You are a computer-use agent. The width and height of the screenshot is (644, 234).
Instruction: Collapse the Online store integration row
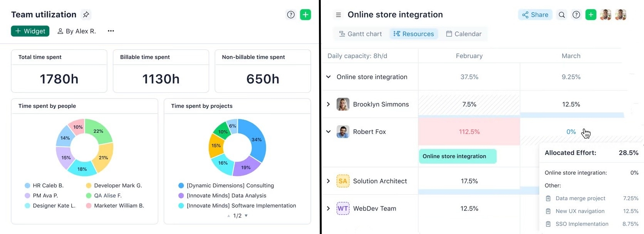(328, 77)
